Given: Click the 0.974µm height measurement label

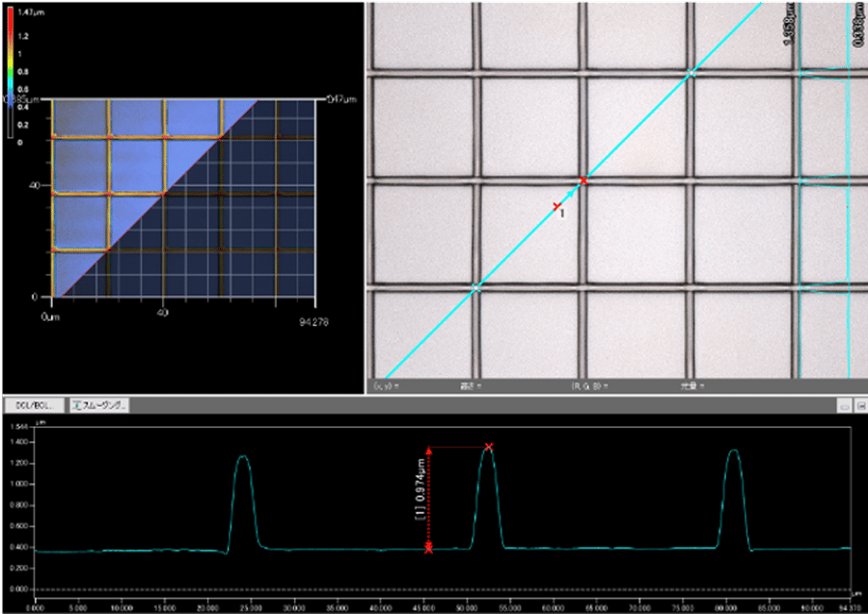Looking at the screenshot, I should [420, 489].
